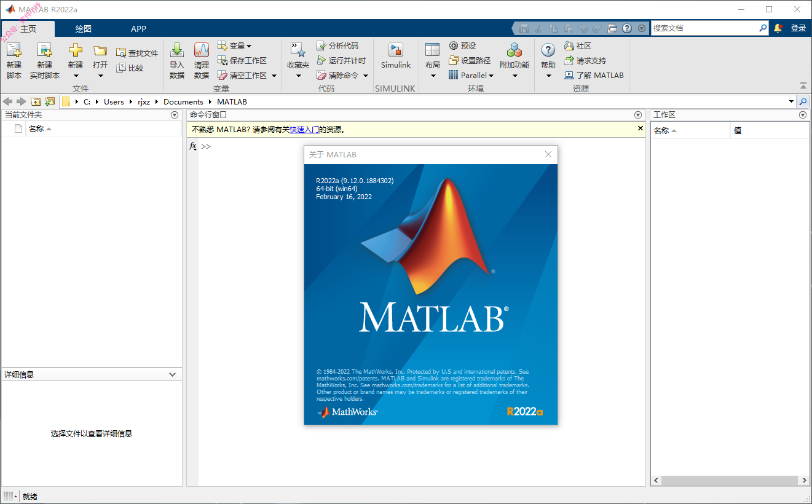Click Analyze Code (分析代码)
This screenshot has height=504, width=812.
(337, 46)
